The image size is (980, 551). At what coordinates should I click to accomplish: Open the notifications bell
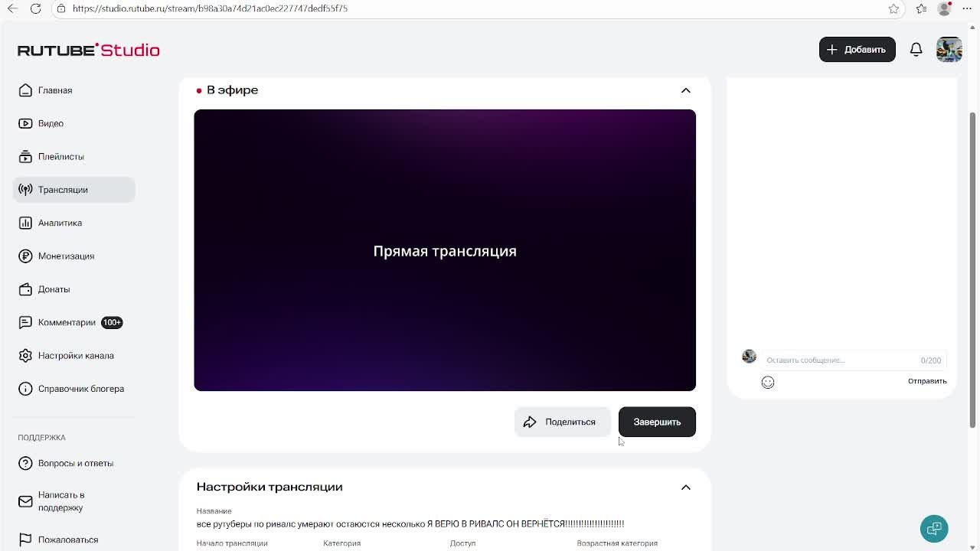[916, 50]
